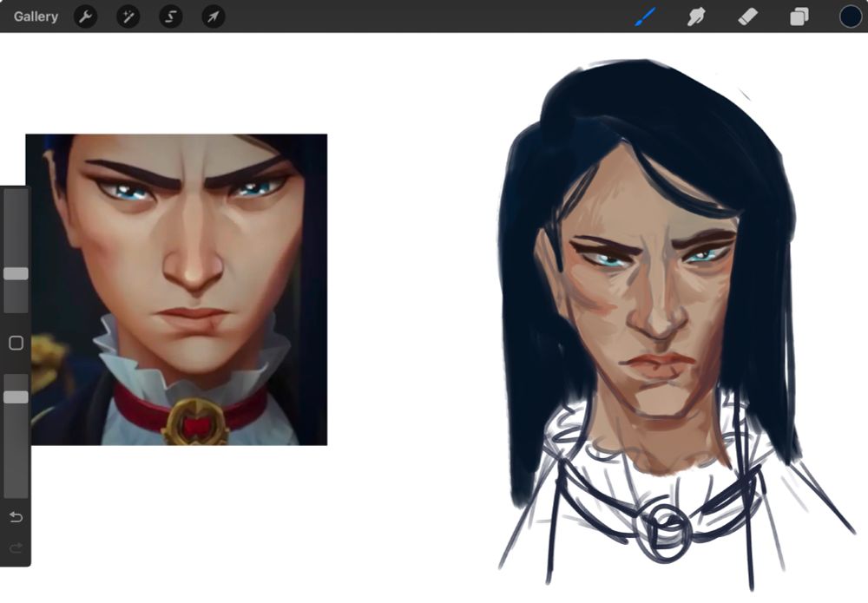The width and height of the screenshot is (868, 603).
Task: Return to the Gallery
Action: [x=36, y=16]
